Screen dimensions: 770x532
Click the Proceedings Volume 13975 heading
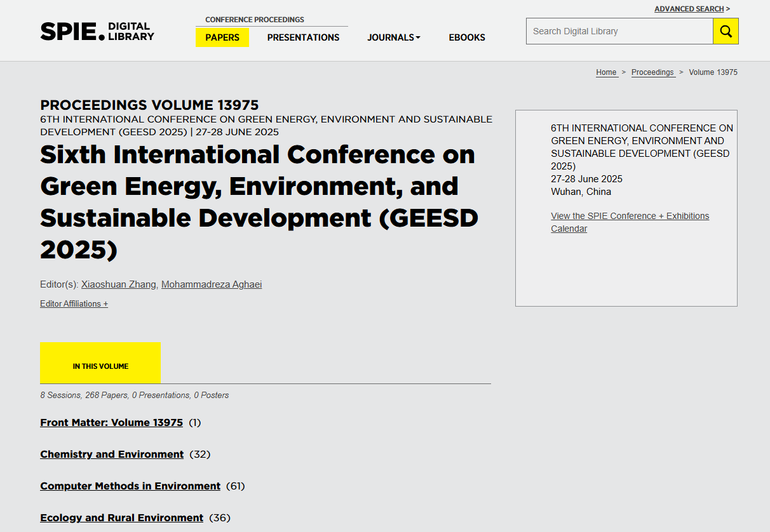149,105
